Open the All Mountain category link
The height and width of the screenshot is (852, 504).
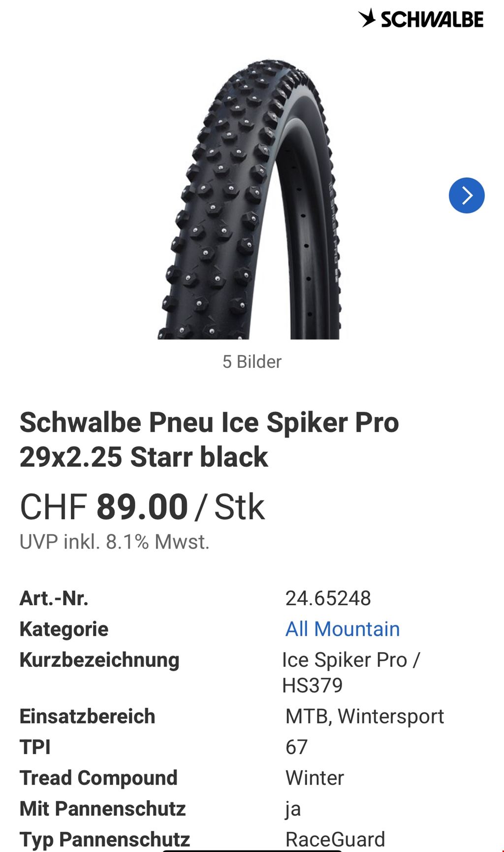[343, 629]
